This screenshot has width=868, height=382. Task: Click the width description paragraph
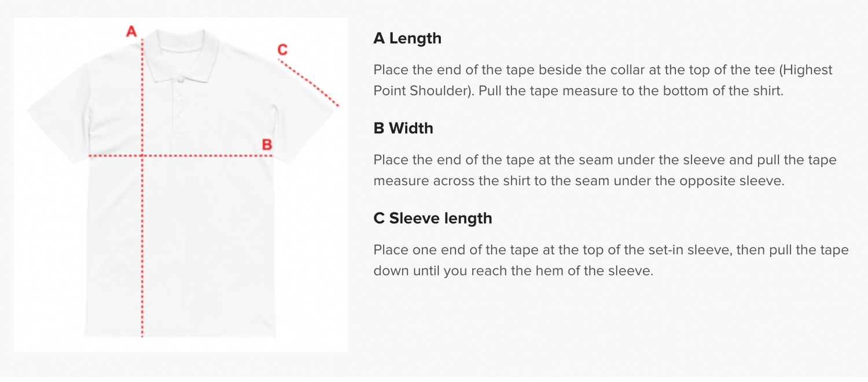pyautogui.click(x=605, y=170)
